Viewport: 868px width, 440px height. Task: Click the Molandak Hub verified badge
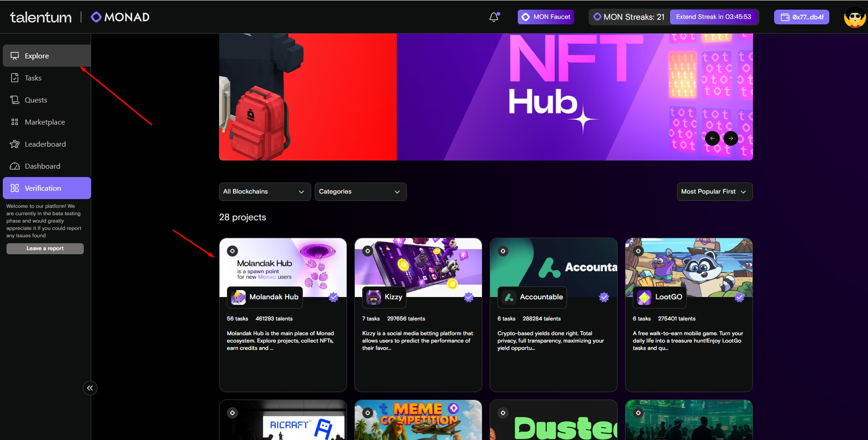(x=334, y=297)
